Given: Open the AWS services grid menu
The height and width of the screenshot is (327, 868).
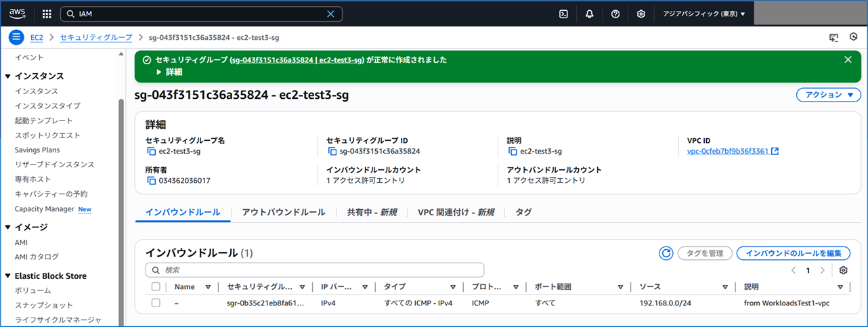Looking at the screenshot, I should pos(47,14).
